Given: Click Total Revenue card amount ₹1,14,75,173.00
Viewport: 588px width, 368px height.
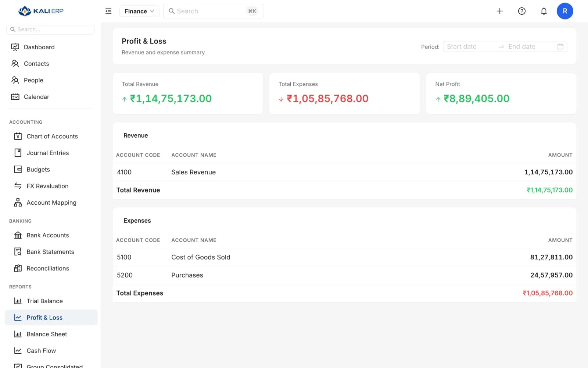Looking at the screenshot, I should (171, 99).
